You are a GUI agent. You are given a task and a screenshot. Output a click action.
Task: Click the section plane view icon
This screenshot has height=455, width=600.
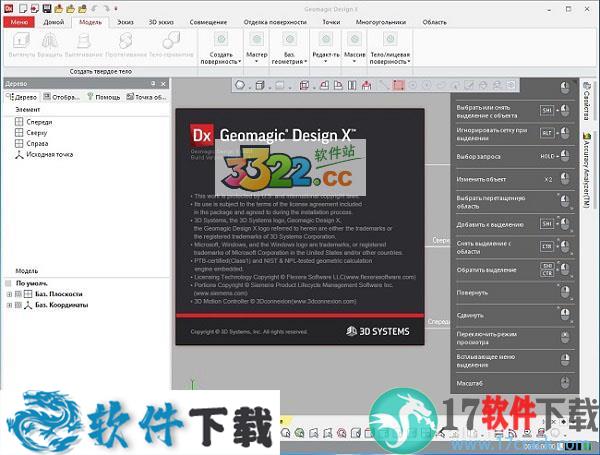[x=352, y=85]
